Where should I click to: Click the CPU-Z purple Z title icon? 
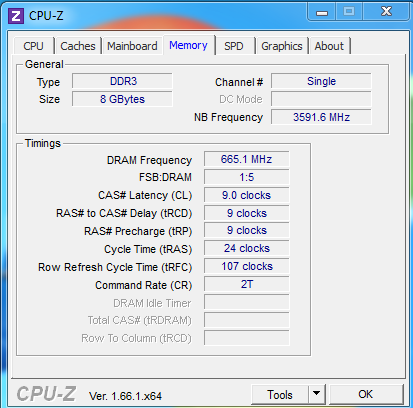[16, 16]
